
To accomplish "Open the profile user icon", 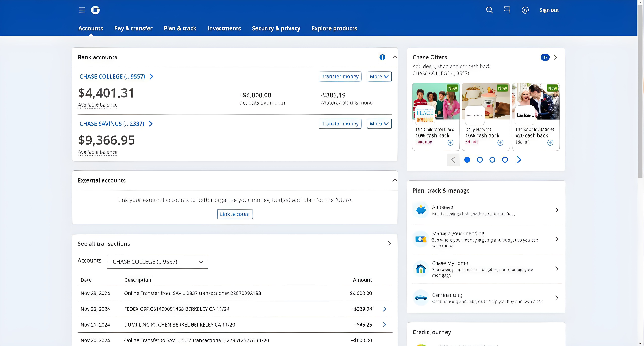I will click(x=525, y=10).
